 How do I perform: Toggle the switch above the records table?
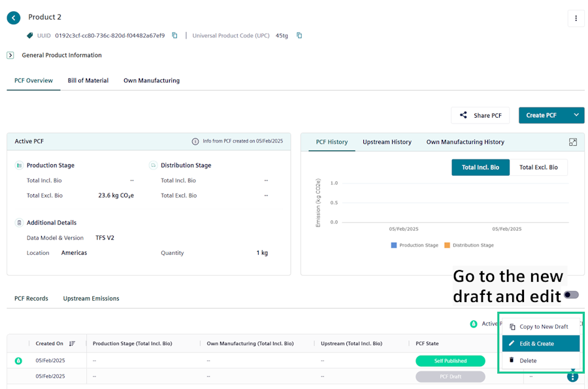[x=572, y=295]
